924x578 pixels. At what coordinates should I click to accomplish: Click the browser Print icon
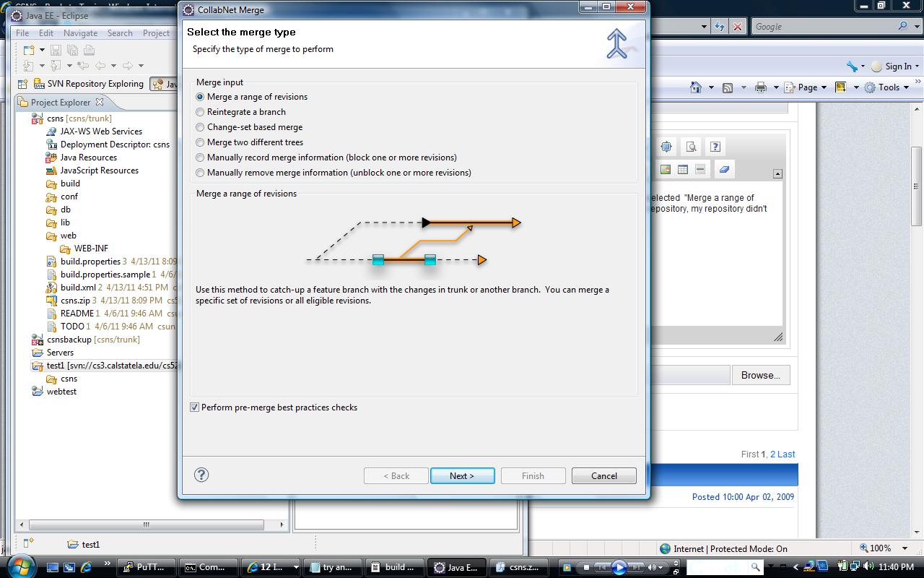[x=760, y=87]
